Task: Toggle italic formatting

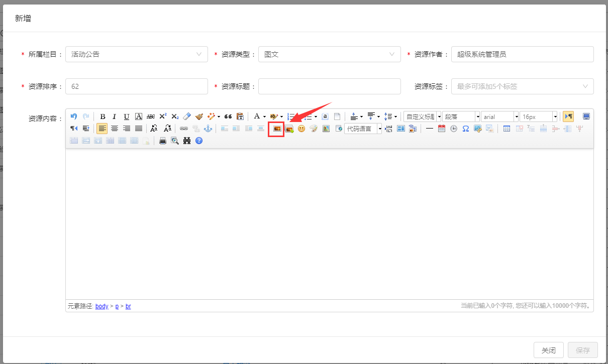Action: point(115,116)
